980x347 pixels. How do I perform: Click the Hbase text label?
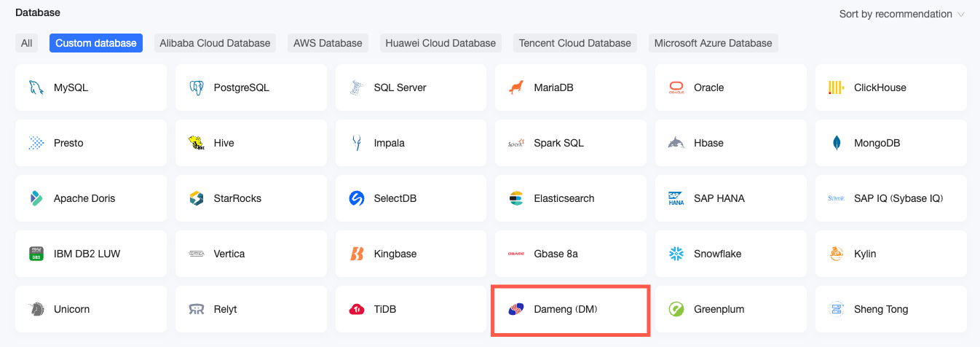(709, 143)
